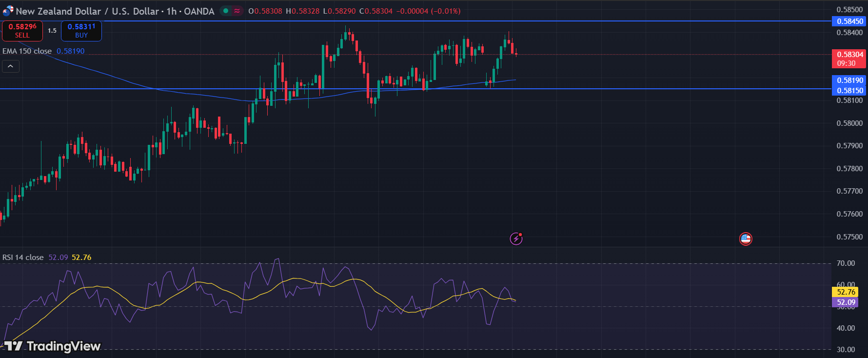868x358 pixels.
Task: Click the SELL button at 0.58296
Action: click(22, 31)
